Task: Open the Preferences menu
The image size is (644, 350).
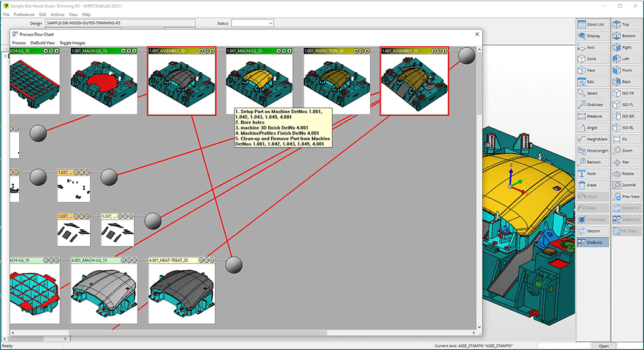Action: point(24,14)
